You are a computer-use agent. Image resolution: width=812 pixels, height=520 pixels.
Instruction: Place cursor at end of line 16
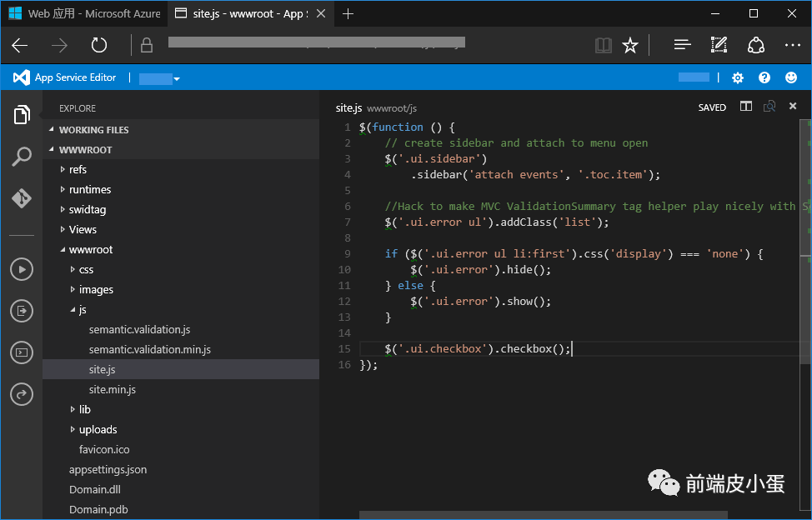(378, 365)
